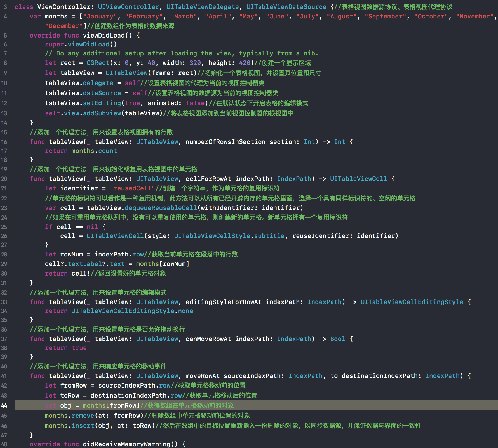Click fromRow declaration on line 42

pyautogui.click(x=73, y=385)
